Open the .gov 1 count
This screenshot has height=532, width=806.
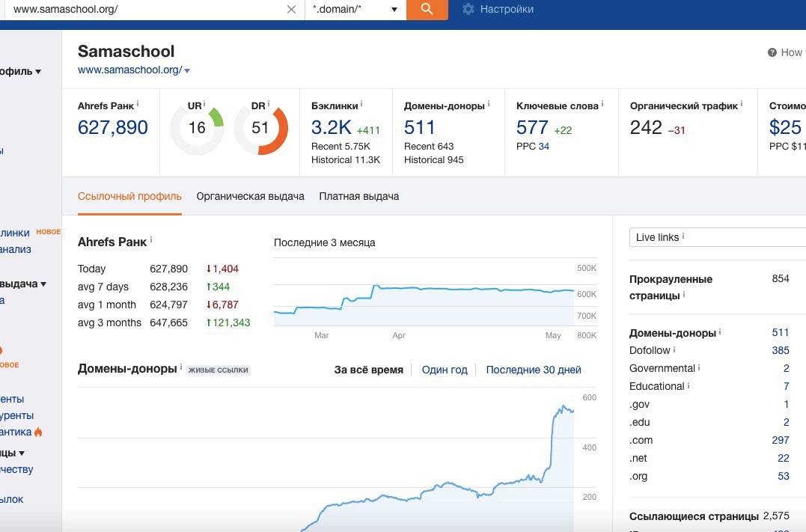click(787, 405)
